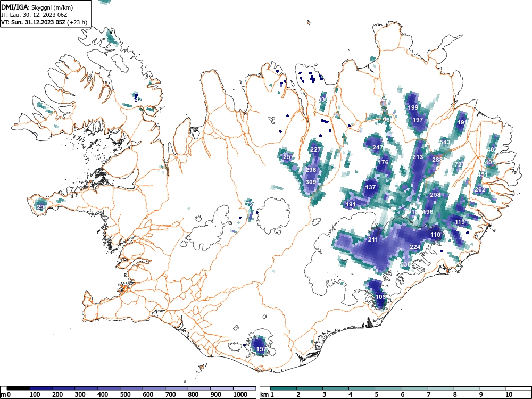The width and height of the screenshot is (532, 399).
Task: Click the 8–9 km pale legend swatch
Action: [466, 388]
